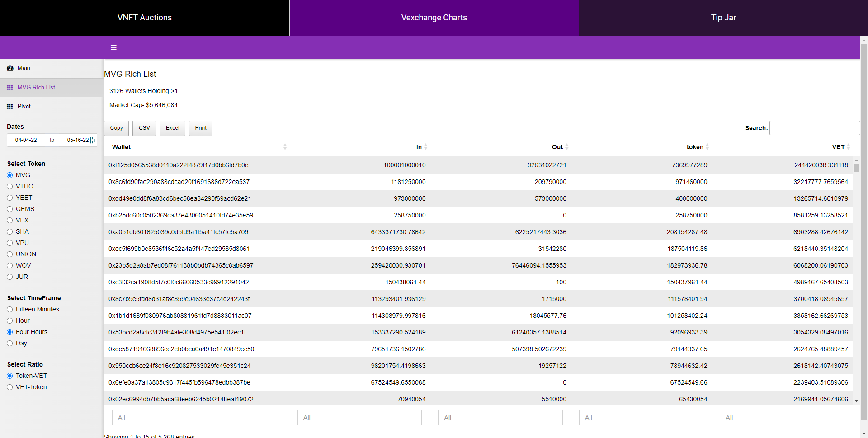Click the Excel export button
The width and height of the screenshot is (868, 438).
point(172,128)
